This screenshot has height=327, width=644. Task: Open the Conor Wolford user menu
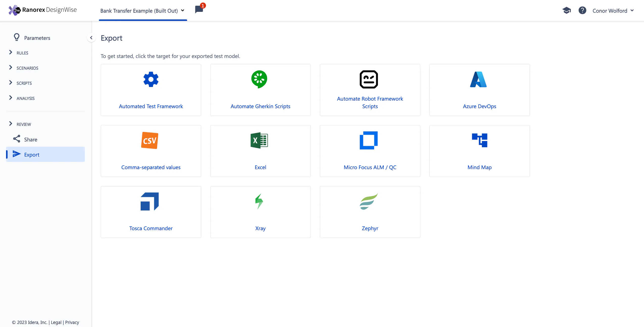point(613,11)
